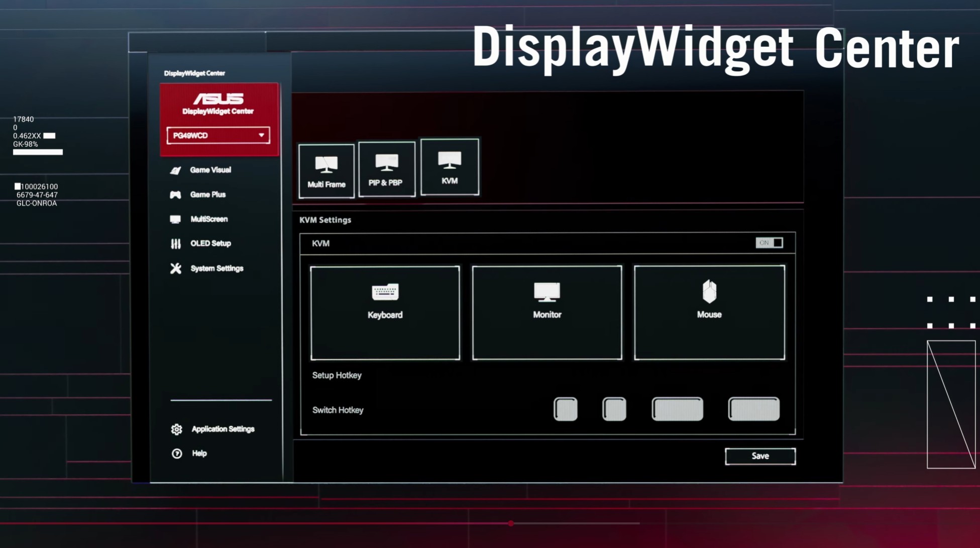Choose the Monitor device tile

point(547,313)
